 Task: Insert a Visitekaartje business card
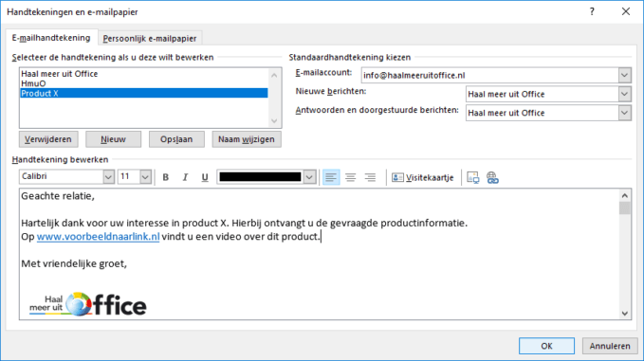tap(423, 177)
